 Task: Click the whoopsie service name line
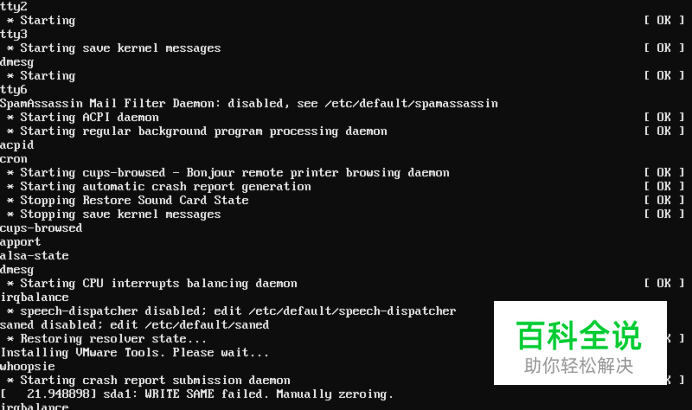(27, 367)
